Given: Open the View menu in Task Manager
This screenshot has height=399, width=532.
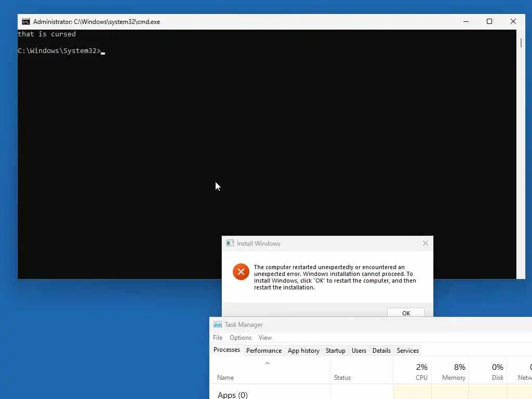Looking at the screenshot, I should point(265,338).
